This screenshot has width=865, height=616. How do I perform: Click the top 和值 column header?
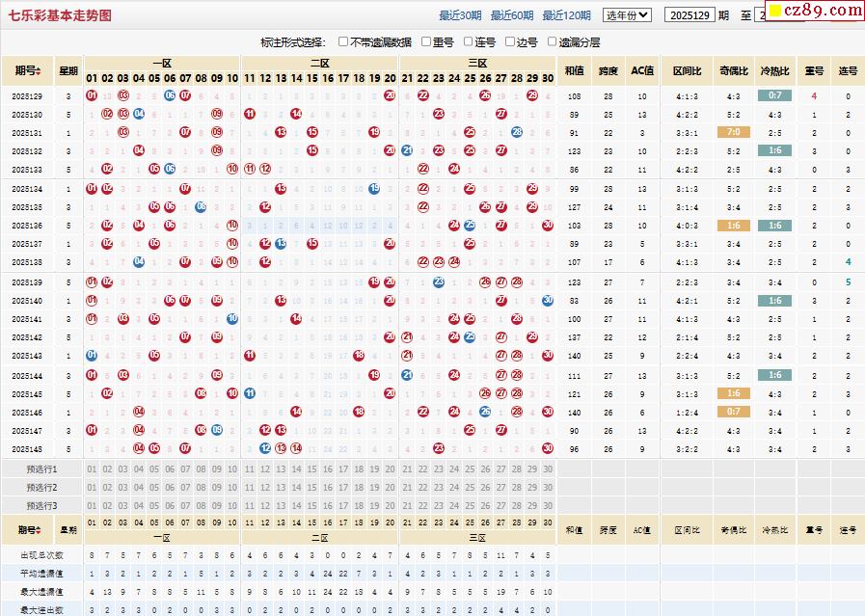[575, 71]
